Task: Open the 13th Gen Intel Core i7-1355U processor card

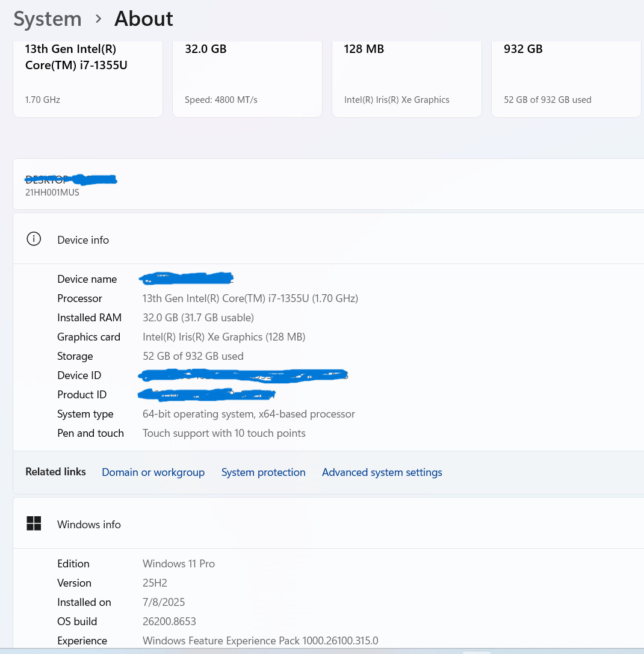Action: [88, 79]
